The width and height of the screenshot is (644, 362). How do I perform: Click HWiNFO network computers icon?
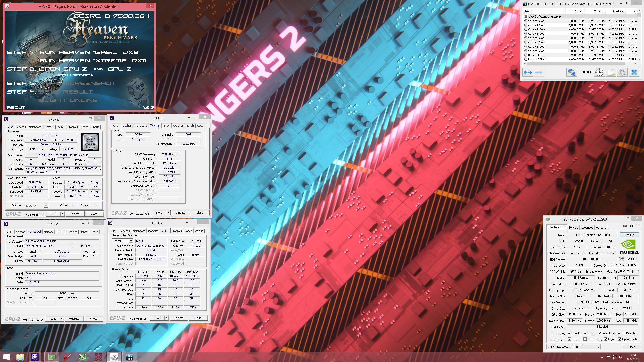pos(571,72)
